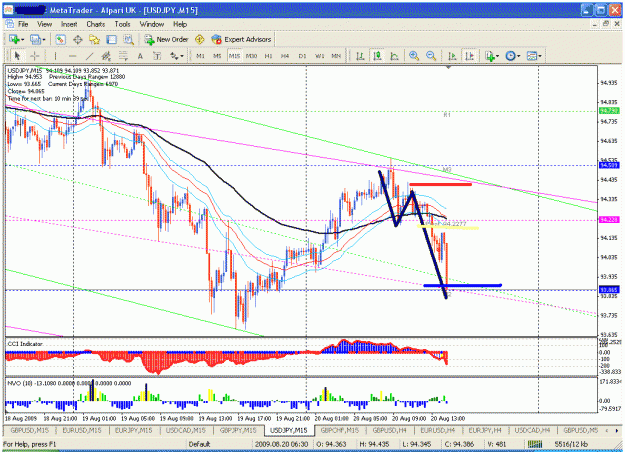625x452 pixels.
Task: Open the Profiles toolbar icon
Action: pyautogui.click(x=36, y=39)
